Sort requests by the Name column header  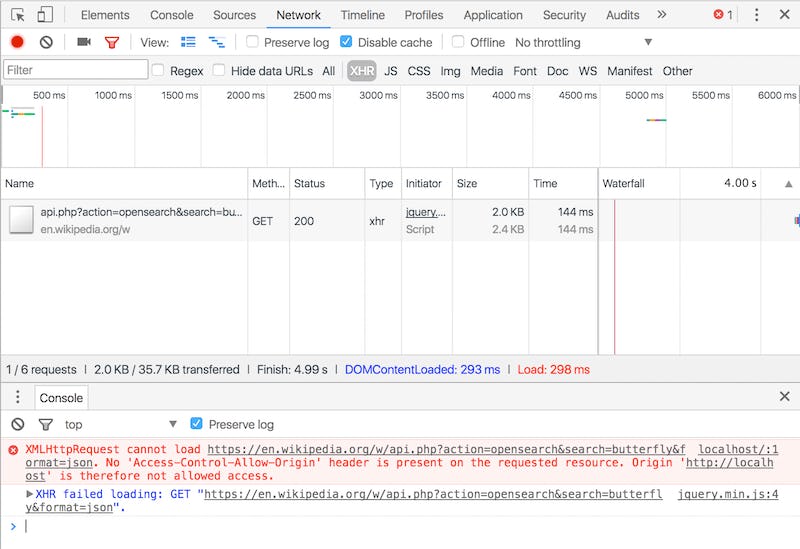point(124,183)
